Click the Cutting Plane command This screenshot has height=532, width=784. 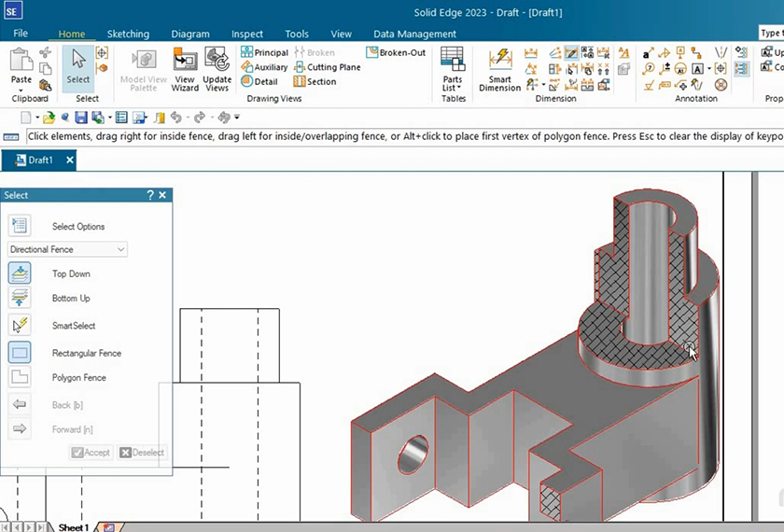coord(327,67)
